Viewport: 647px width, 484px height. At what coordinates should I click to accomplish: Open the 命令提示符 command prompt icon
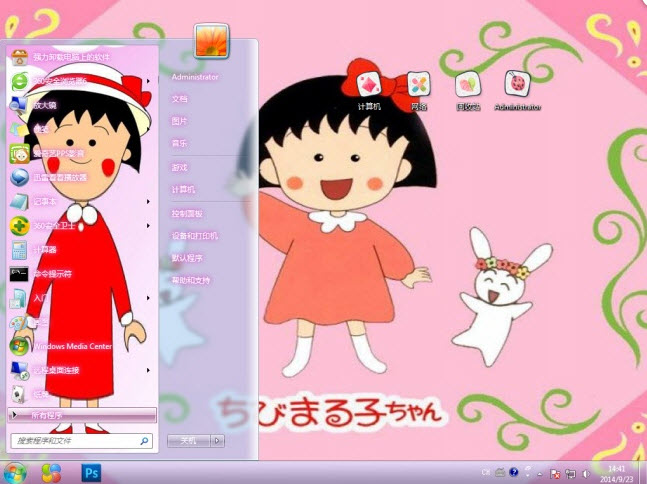click(19, 274)
